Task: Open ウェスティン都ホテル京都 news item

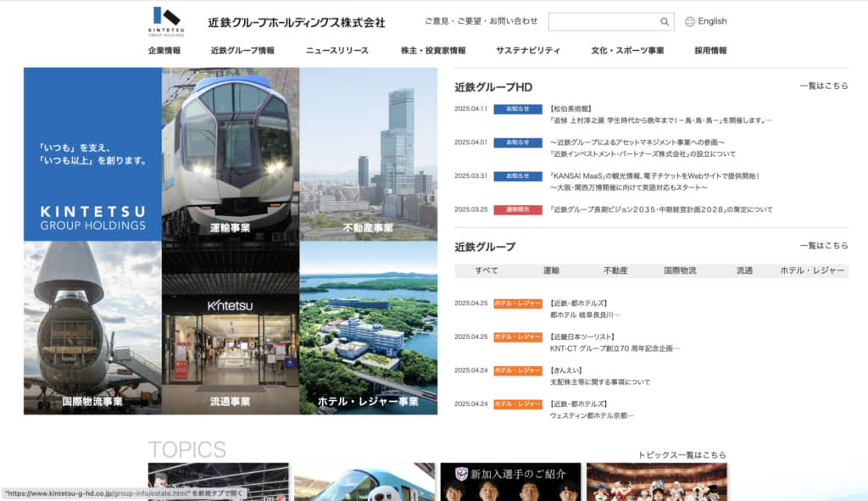Action: tap(592, 409)
